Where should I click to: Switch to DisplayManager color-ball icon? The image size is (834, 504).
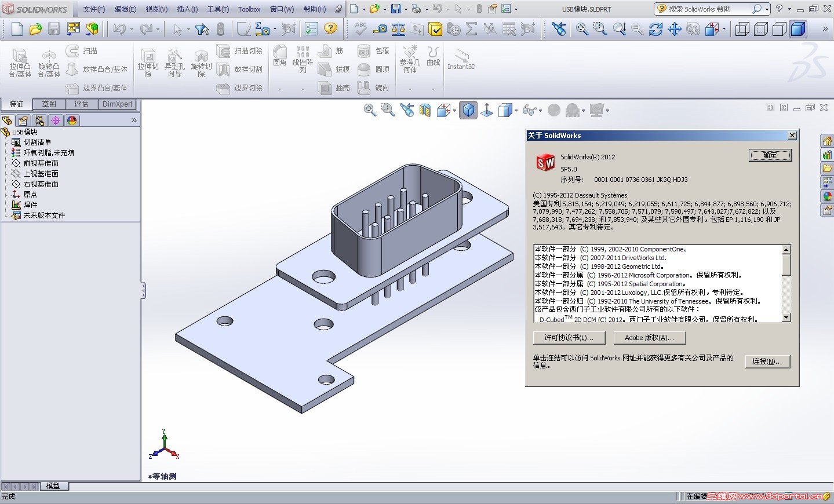pos(72,120)
